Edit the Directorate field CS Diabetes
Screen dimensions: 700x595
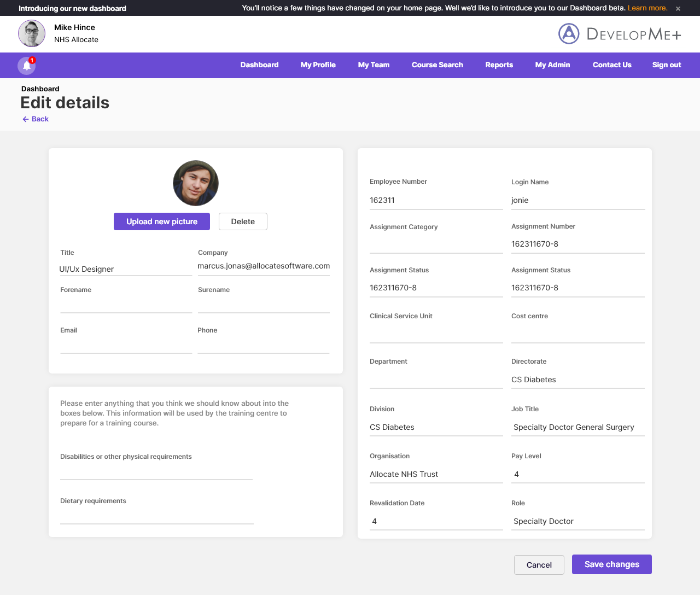point(578,380)
